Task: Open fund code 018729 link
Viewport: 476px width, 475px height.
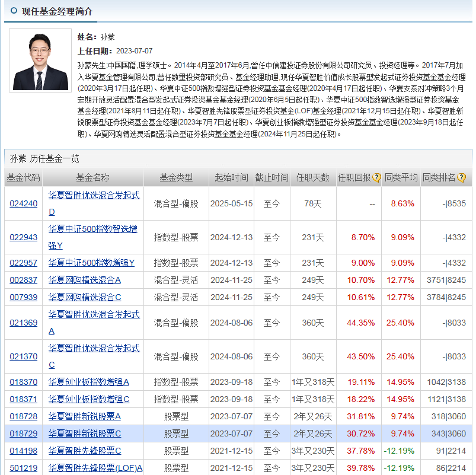Action: click(23, 433)
